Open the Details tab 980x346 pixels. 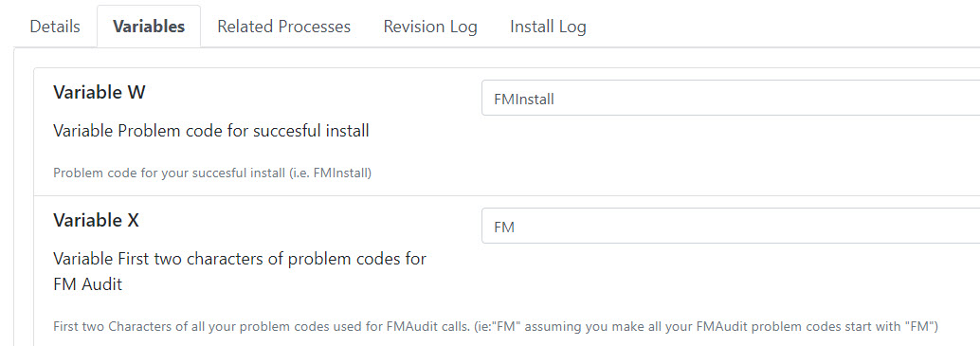[55, 27]
